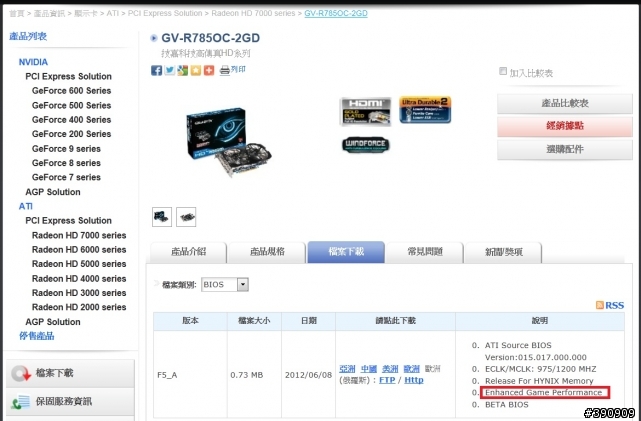Download BIOS from the 中國 mirror
Viewport: 641px width, 421px height.
point(368,369)
